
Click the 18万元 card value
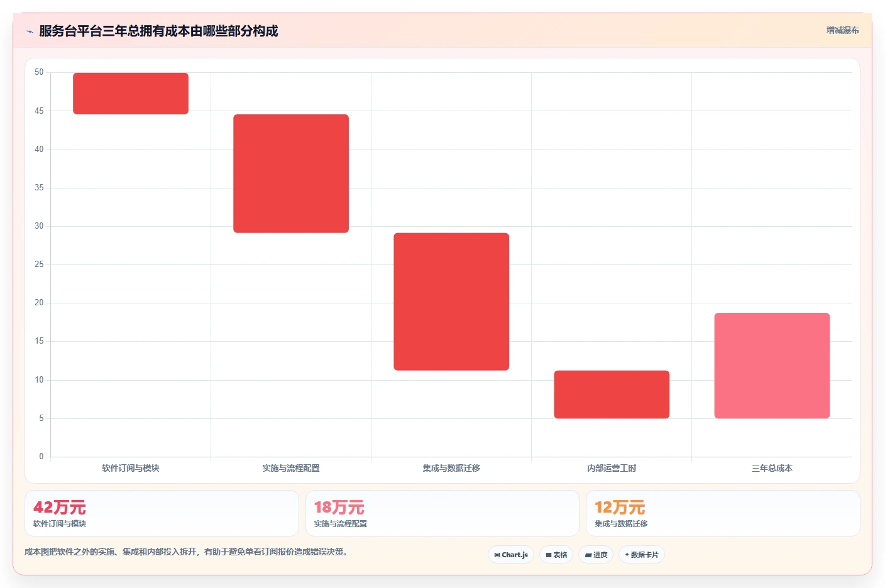pos(339,507)
